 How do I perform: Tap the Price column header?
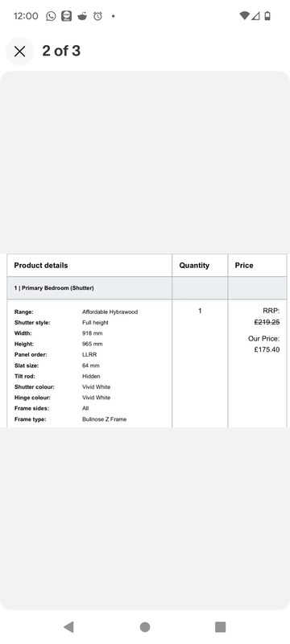pyautogui.click(x=244, y=266)
